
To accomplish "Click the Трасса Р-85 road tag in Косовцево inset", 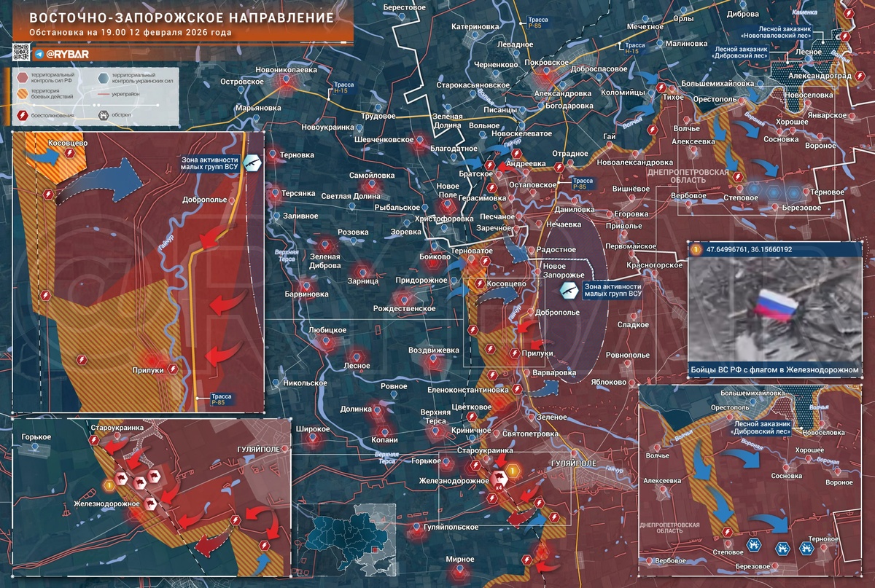I will tap(220, 399).
